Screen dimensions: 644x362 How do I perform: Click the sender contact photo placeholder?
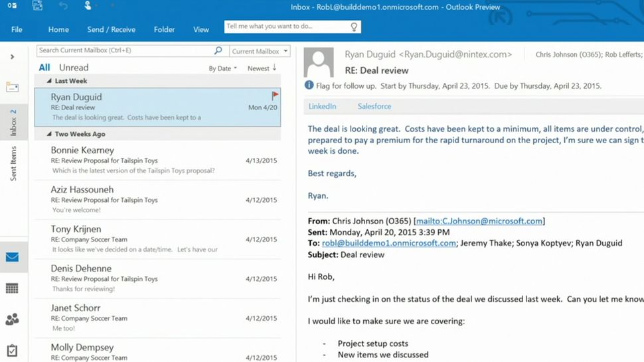319,62
